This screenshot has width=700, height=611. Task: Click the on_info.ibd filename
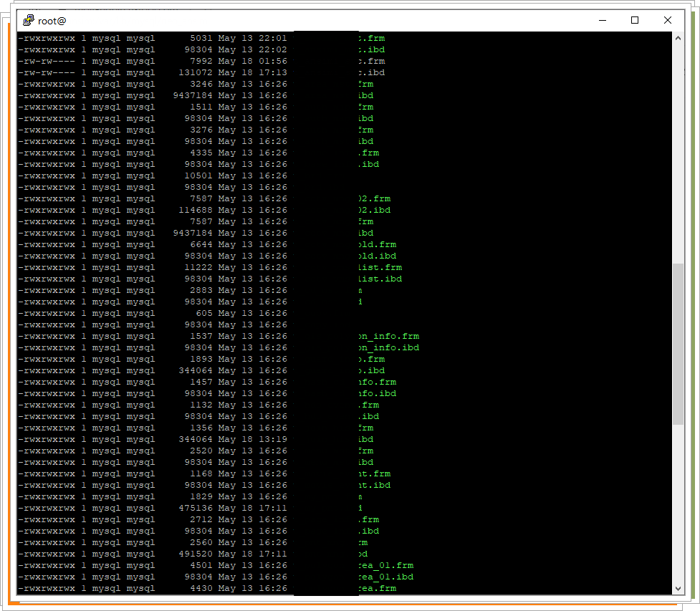(389, 347)
